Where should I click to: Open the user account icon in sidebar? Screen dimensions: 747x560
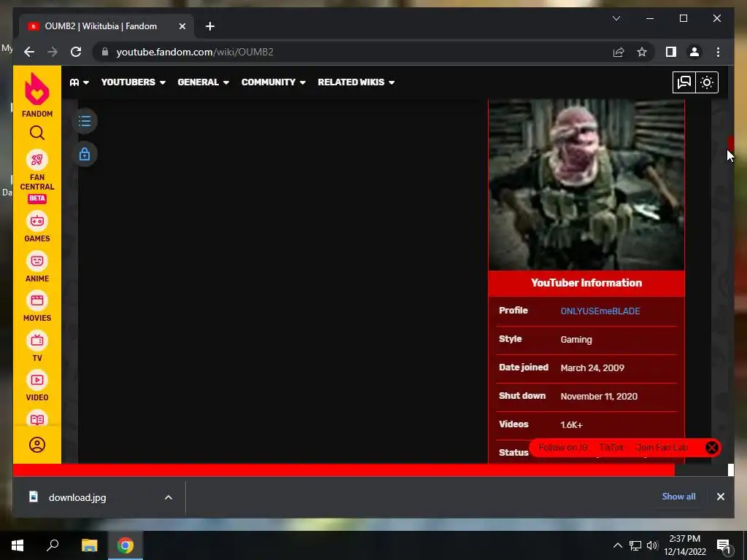36,445
